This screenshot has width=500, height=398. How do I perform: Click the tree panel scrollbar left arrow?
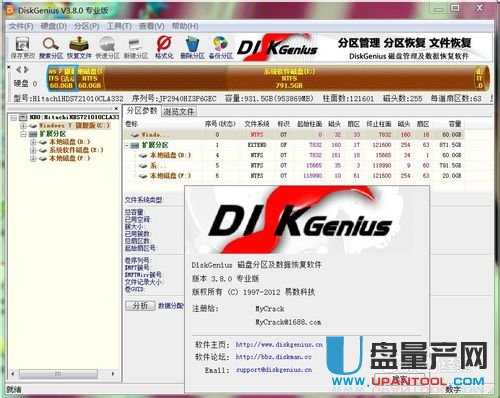tap(13, 374)
